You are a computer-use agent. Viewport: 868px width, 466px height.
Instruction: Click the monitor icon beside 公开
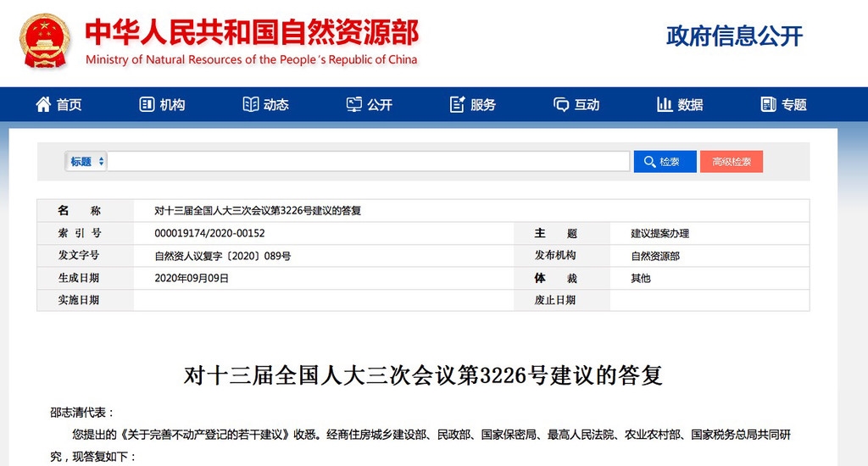coord(354,104)
